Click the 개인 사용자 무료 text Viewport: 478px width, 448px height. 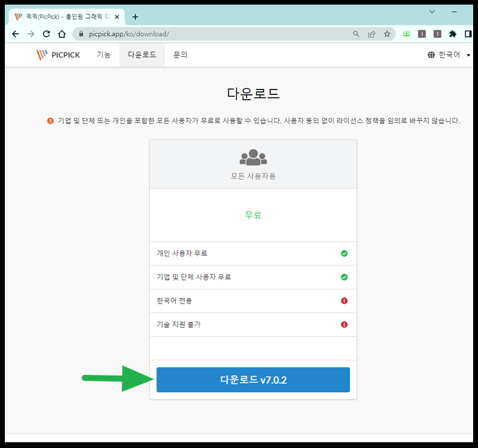click(x=182, y=253)
